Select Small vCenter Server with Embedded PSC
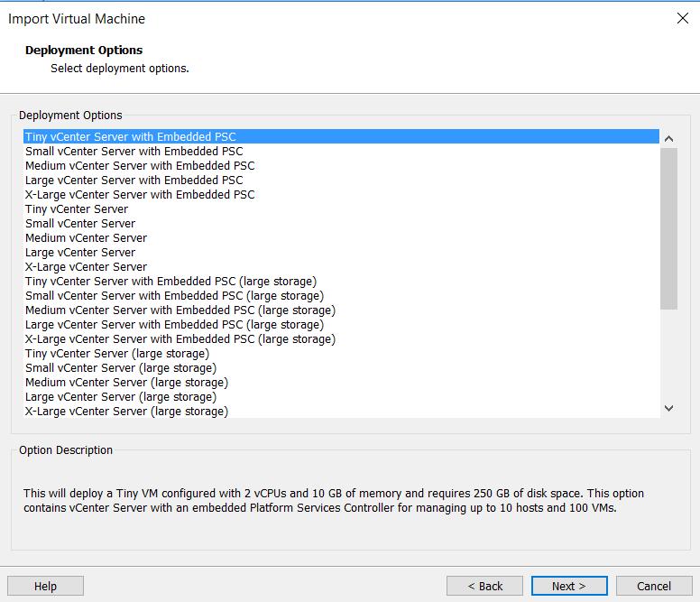Image resolution: width=700 pixels, height=602 pixels. pos(341,151)
